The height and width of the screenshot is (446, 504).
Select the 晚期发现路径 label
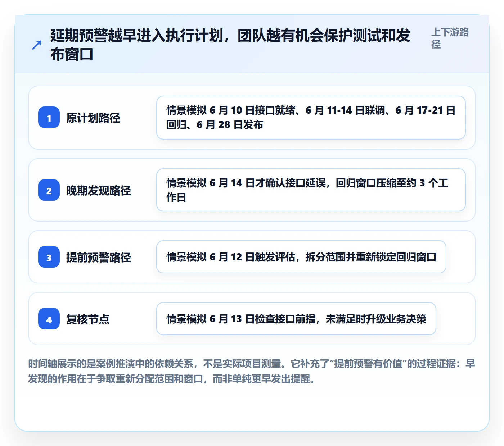[x=99, y=190]
